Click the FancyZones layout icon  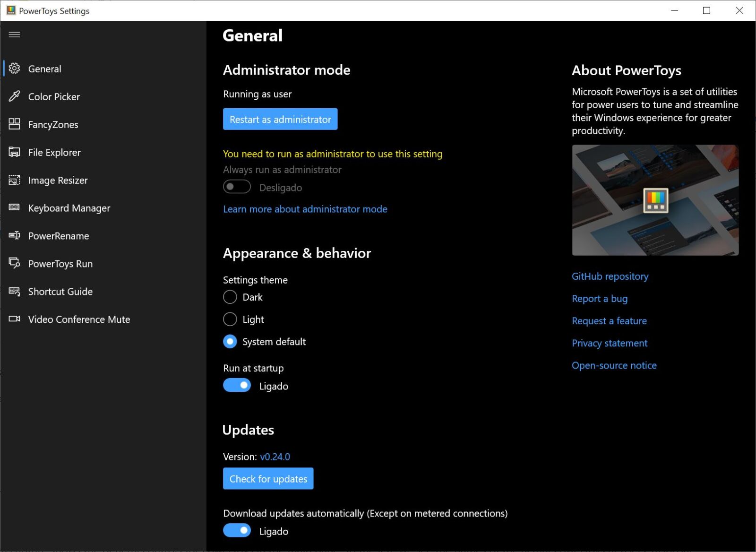(x=14, y=124)
